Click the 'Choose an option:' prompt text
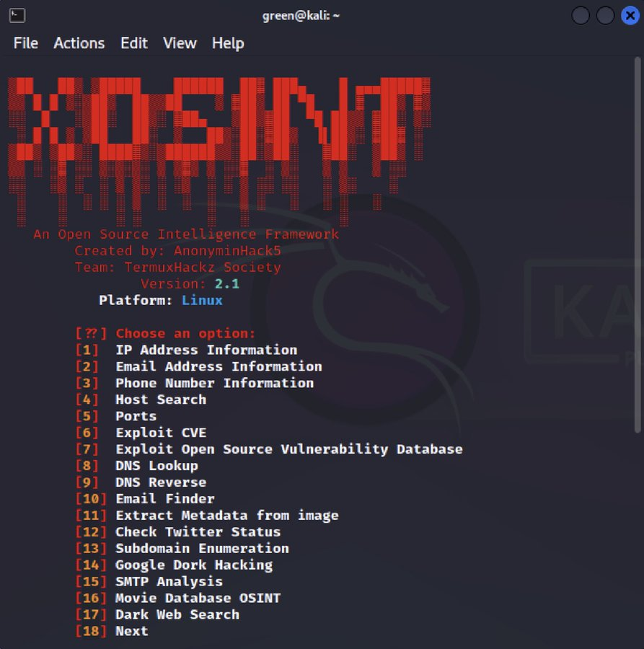 (x=185, y=334)
